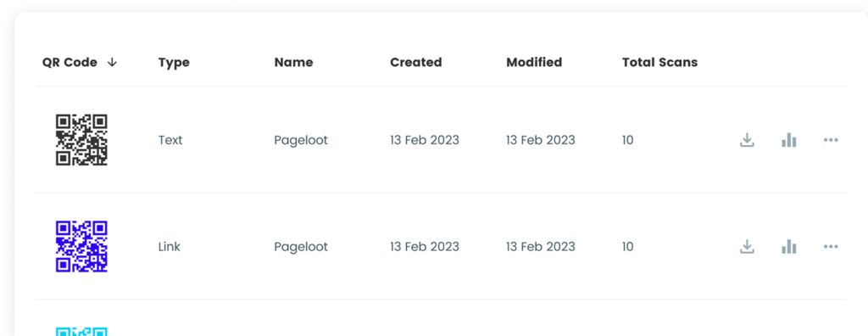View statistics chart for Link QR code

pyautogui.click(x=789, y=247)
